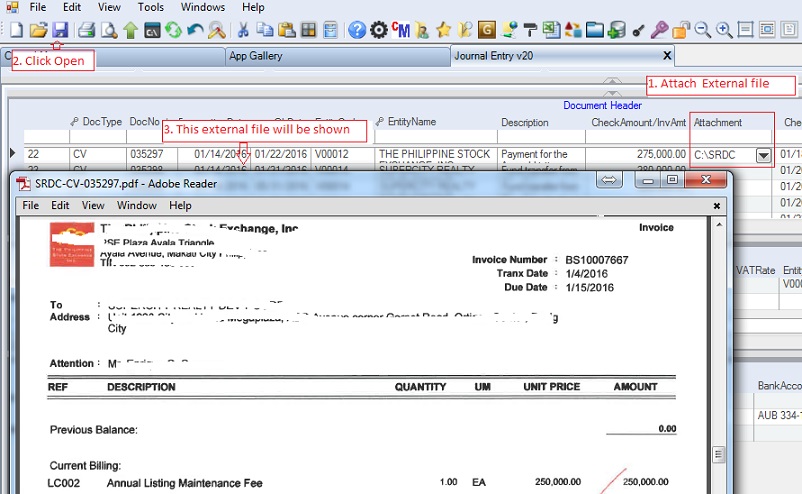This screenshot has width=802, height=494.
Task: Click the Paste clipboard icon
Action: point(287,30)
